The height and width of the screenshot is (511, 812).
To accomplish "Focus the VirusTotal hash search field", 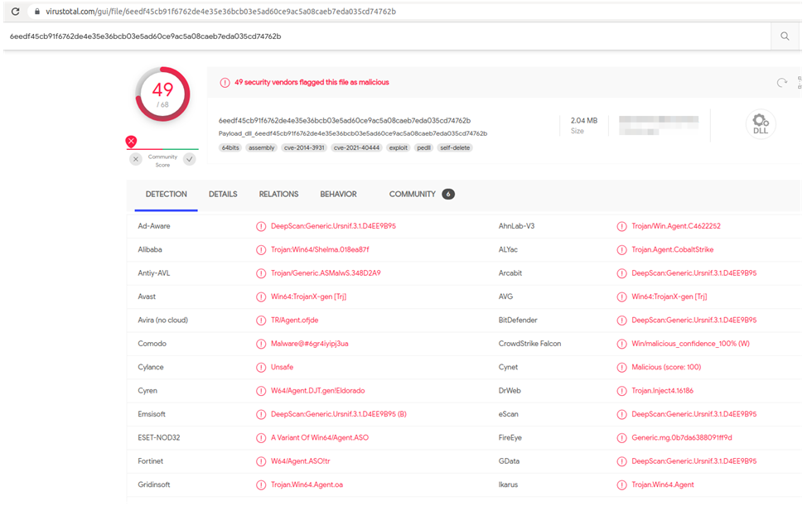I will click(388, 36).
